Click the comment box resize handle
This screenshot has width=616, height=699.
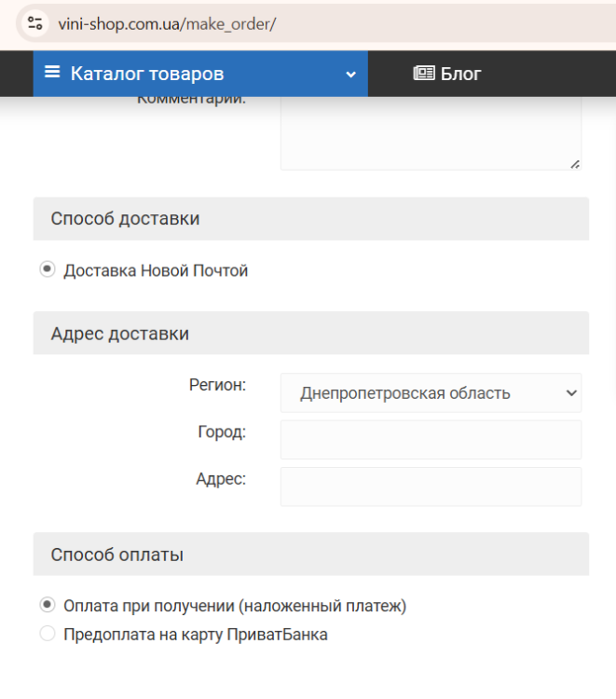click(574, 163)
